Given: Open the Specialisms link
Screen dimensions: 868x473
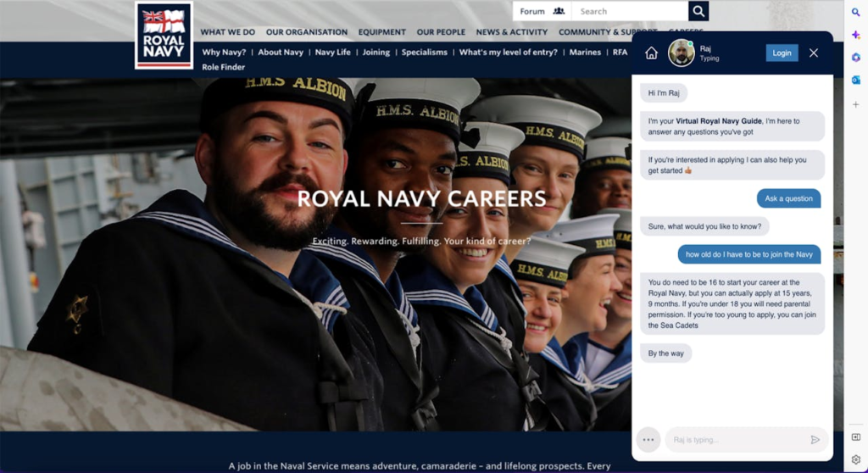Looking at the screenshot, I should [x=424, y=52].
